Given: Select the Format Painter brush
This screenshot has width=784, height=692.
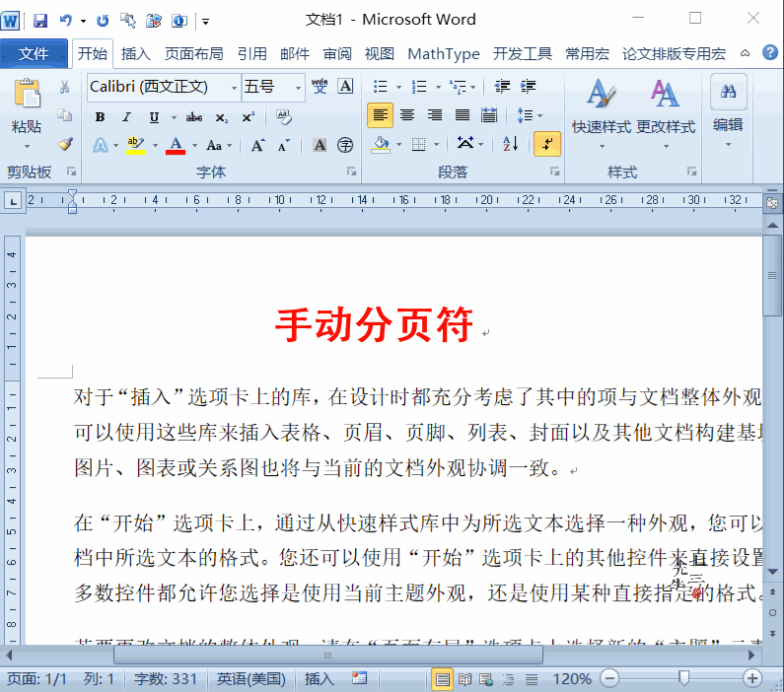Looking at the screenshot, I should tap(65, 144).
